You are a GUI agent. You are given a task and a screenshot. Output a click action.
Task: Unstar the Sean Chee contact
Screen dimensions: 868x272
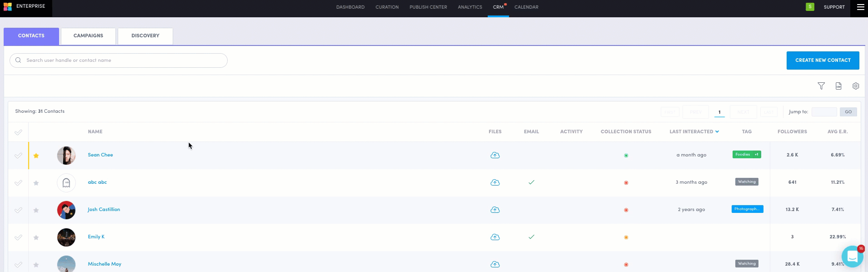pos(36,156)
